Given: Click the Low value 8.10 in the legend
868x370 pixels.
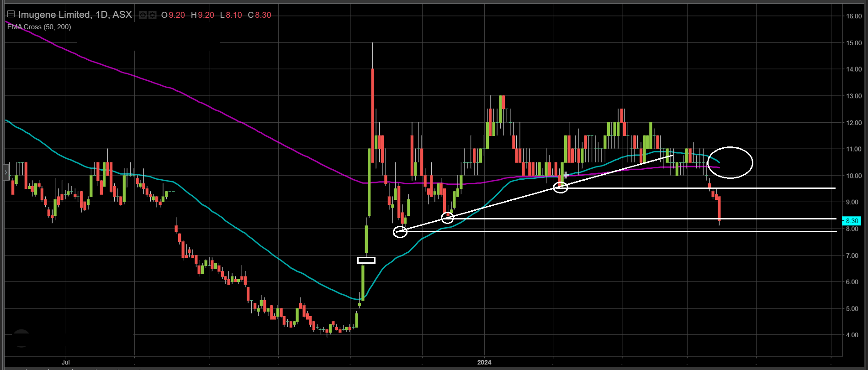Looking at the screenshot, I should point(234,15).
